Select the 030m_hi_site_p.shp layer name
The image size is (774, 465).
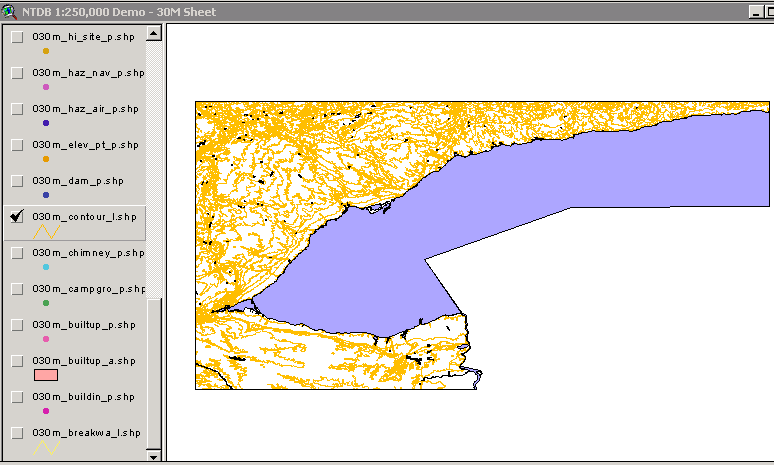click(x=83, y=37)
